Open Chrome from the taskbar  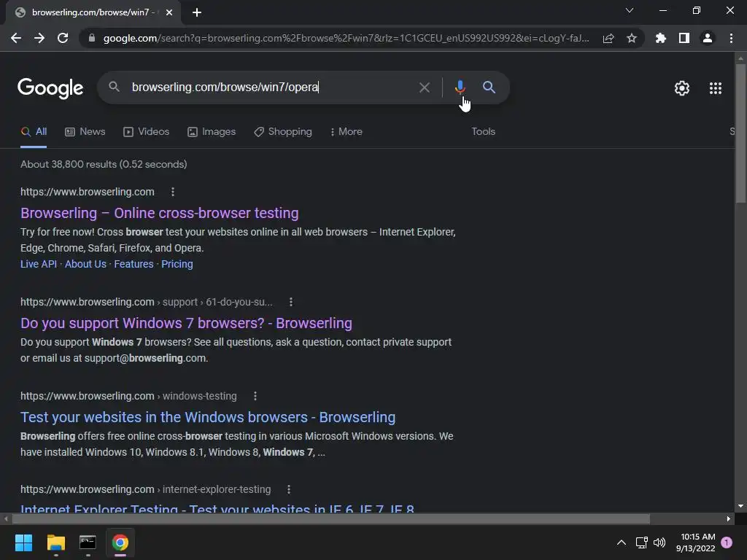point(120,542)
